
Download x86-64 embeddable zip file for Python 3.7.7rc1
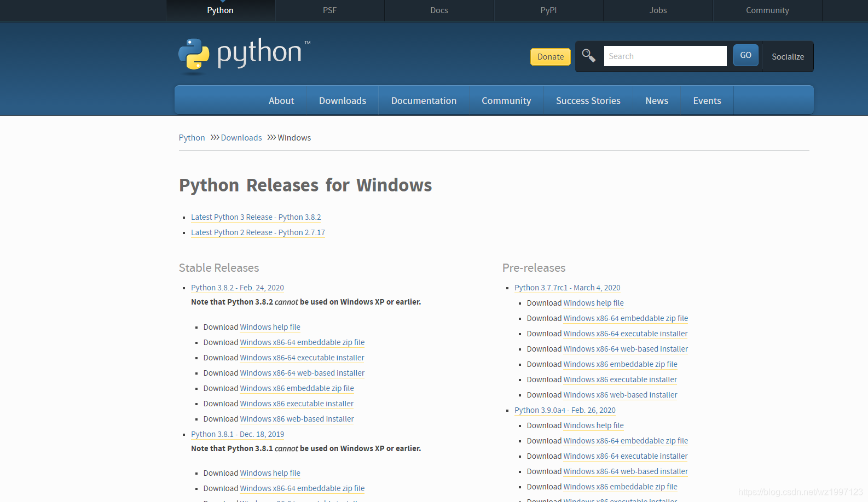[626, 318]
